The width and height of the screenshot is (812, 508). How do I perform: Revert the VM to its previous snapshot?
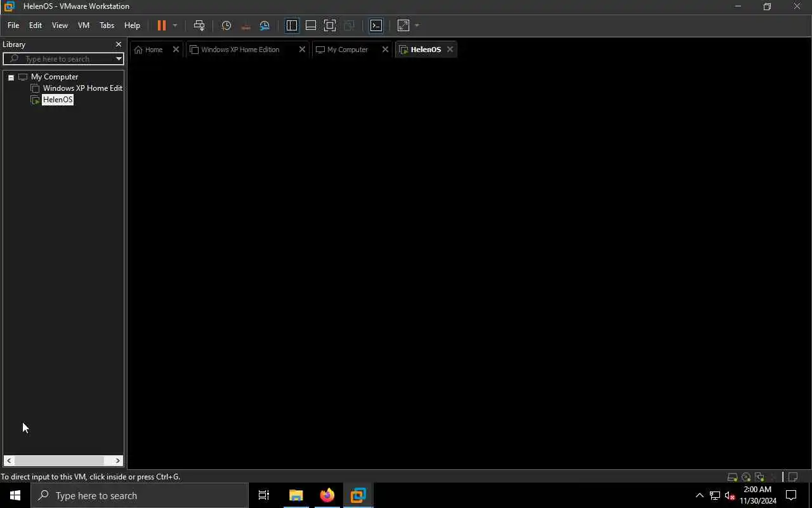click(246, 25)
